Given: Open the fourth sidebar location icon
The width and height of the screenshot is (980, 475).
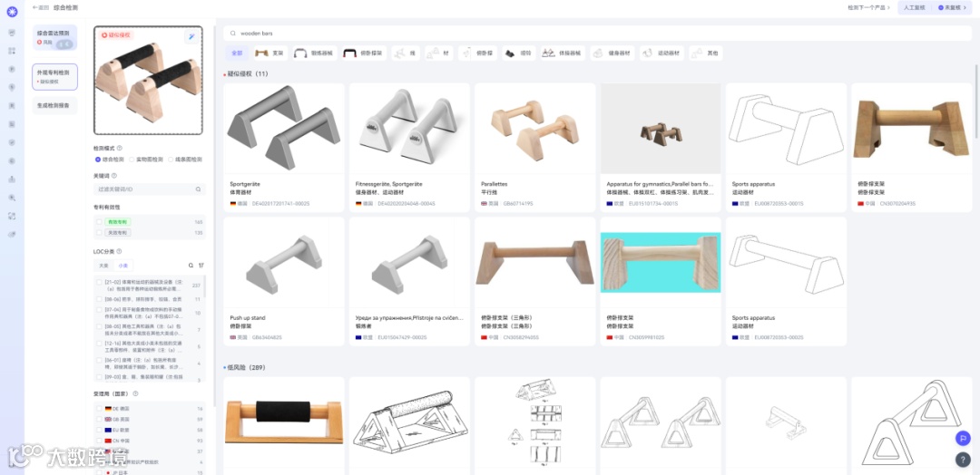Looking at the screenshot, I should 12,87.
